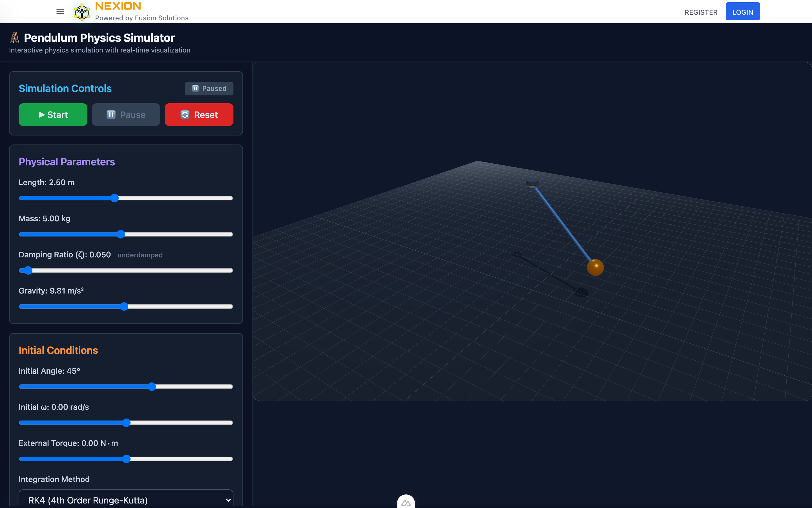
Task: Click 'External Torque: 0.00 N·m' label
Action: (x=69, y=443)
